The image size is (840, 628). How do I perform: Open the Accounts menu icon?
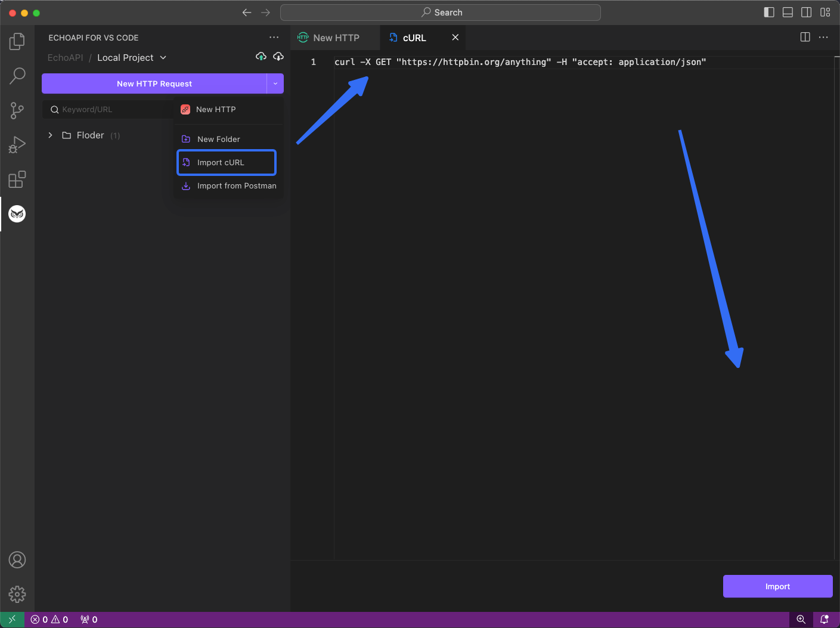click(x=17, y=560)
